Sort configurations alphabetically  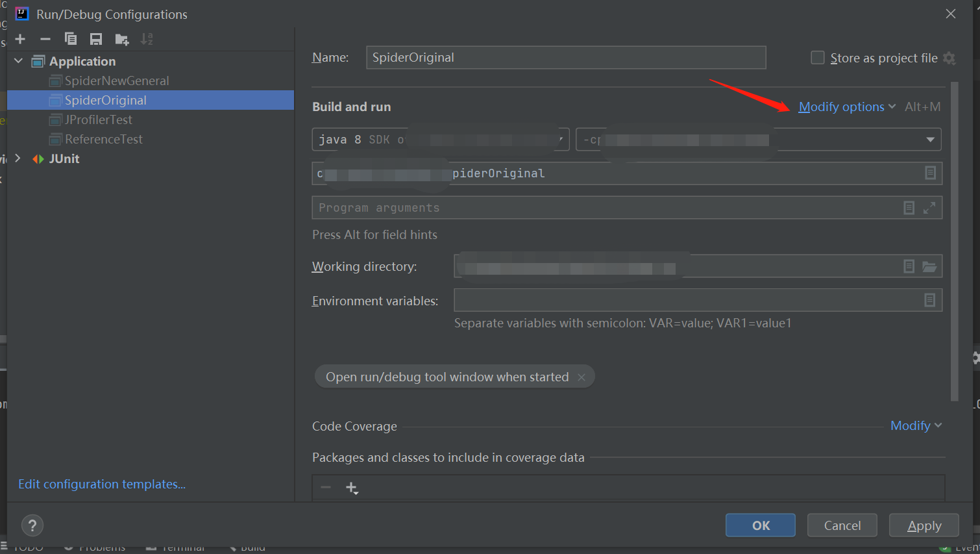(147, 38)
